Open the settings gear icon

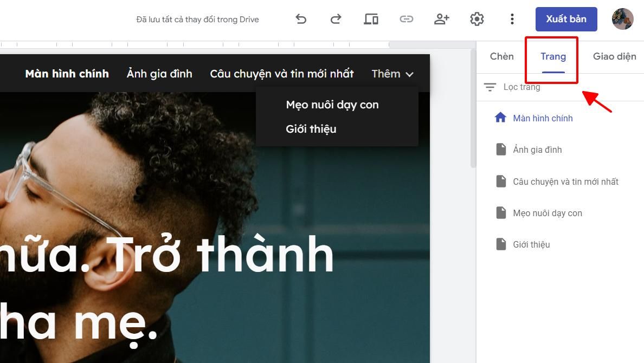tap(477, 19)
